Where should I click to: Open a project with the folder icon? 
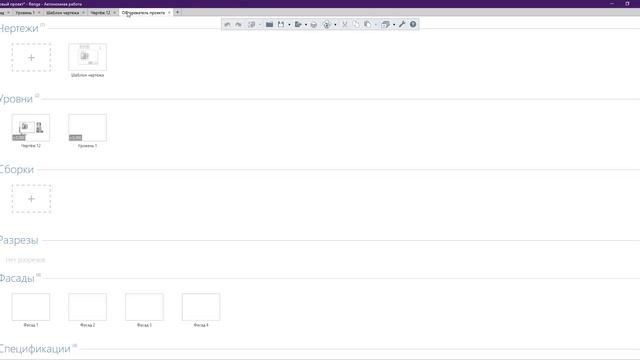(x=269, y=24)
